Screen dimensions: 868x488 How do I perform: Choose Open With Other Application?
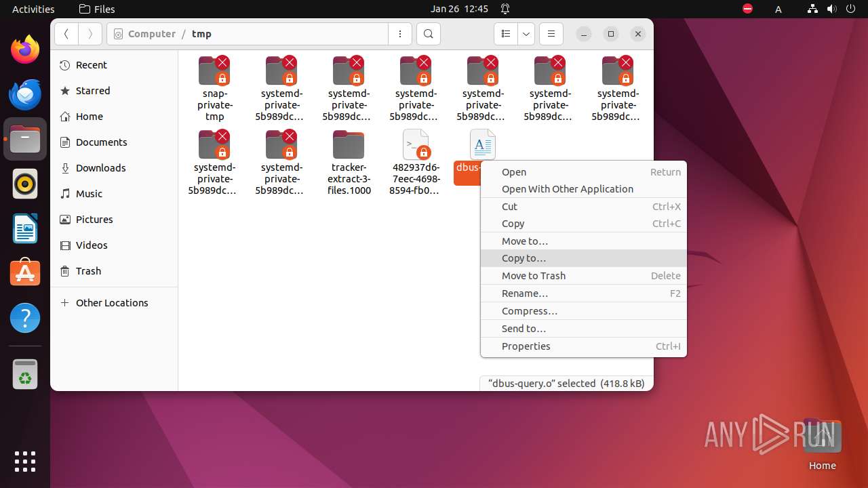(x=583, y=189)
